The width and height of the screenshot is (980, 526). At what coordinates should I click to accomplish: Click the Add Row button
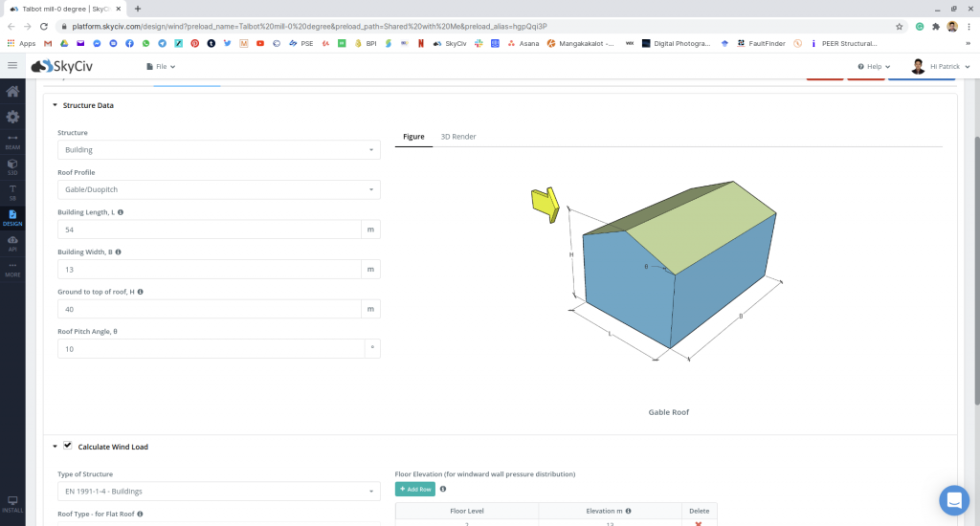415,489
